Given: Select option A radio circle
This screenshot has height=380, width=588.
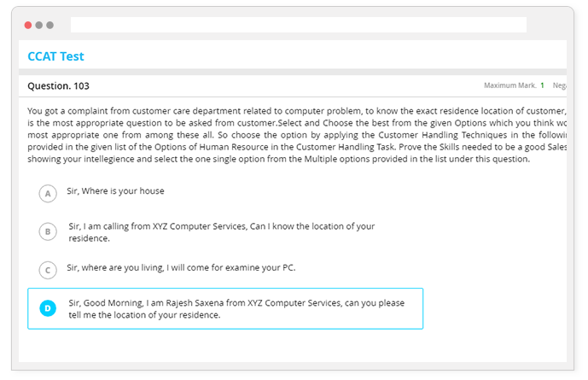Looking at the screenshot, I should click(x=48, y=194).
